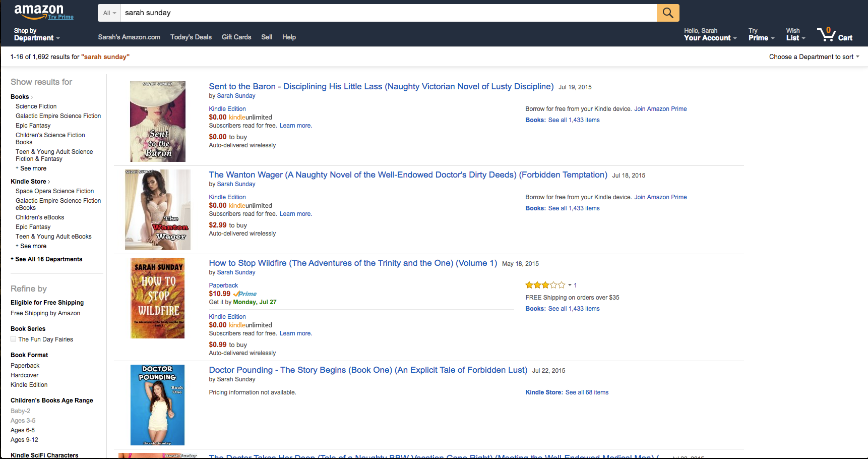Click the Prime badge beside $10.99 price
This screenshot has width=868, height=459.
tap(245, 294)
